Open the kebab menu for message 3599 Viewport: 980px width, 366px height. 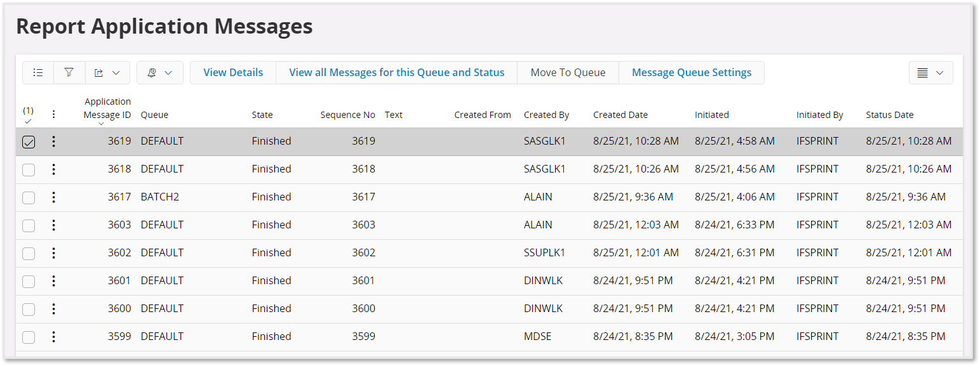(x=53, y=337)
